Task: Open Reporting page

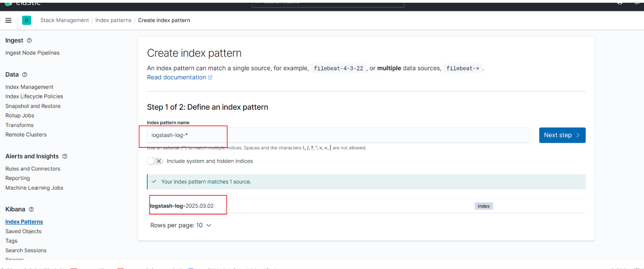Action: tap(18, 178)
